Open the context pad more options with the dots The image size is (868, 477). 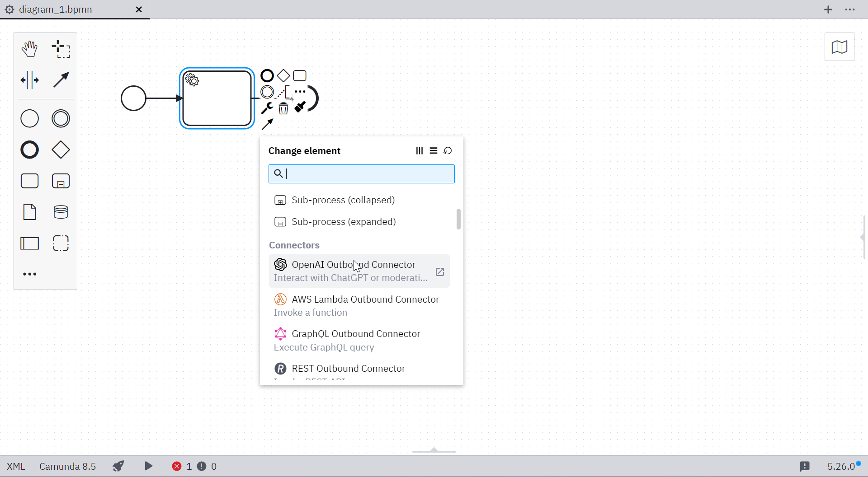(x=300, y=91)
